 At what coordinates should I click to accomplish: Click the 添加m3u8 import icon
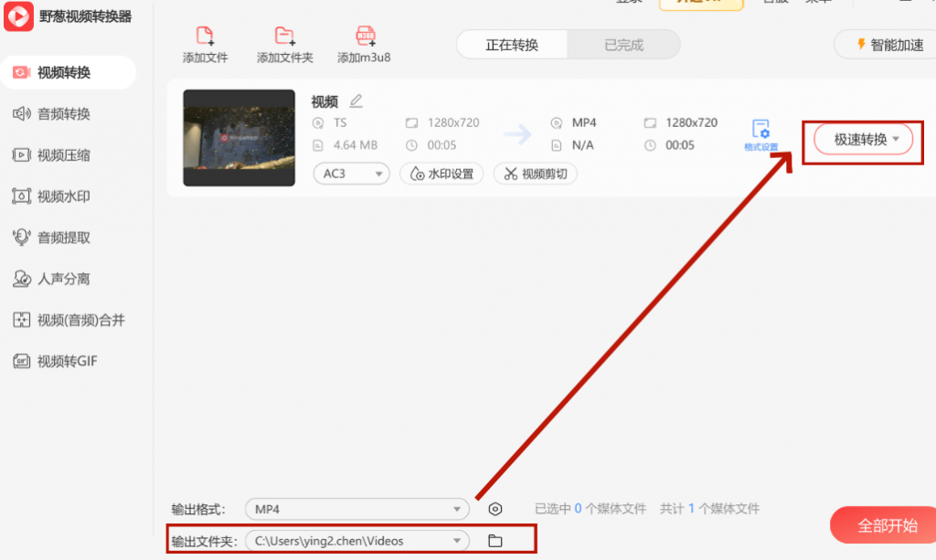[x=365, y=37]
